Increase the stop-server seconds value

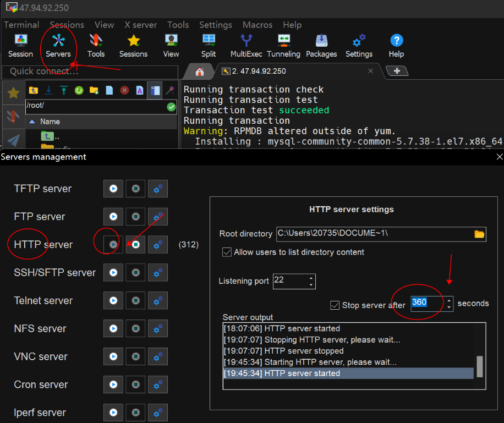(449, 300)
